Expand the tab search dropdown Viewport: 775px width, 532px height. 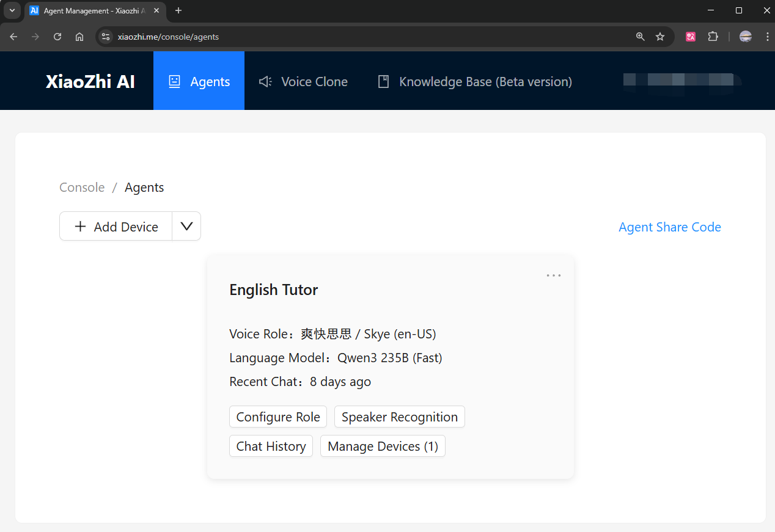12,10
